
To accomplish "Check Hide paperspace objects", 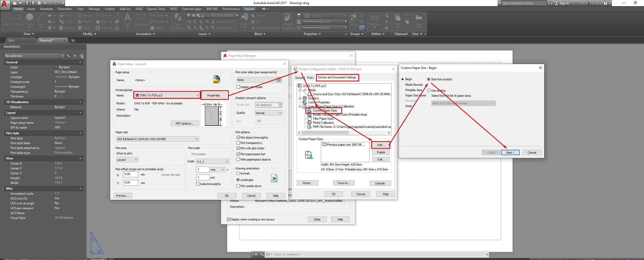I will click(238, 159).
